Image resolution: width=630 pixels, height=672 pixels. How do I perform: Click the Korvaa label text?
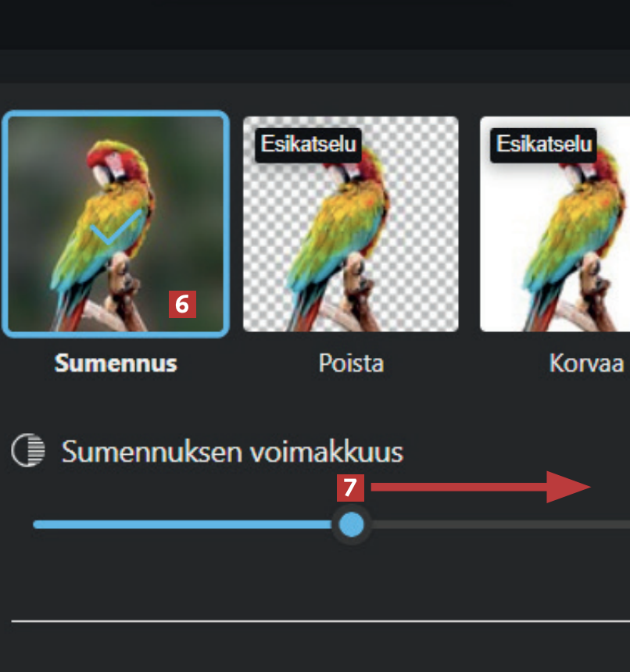click(586, 363)
